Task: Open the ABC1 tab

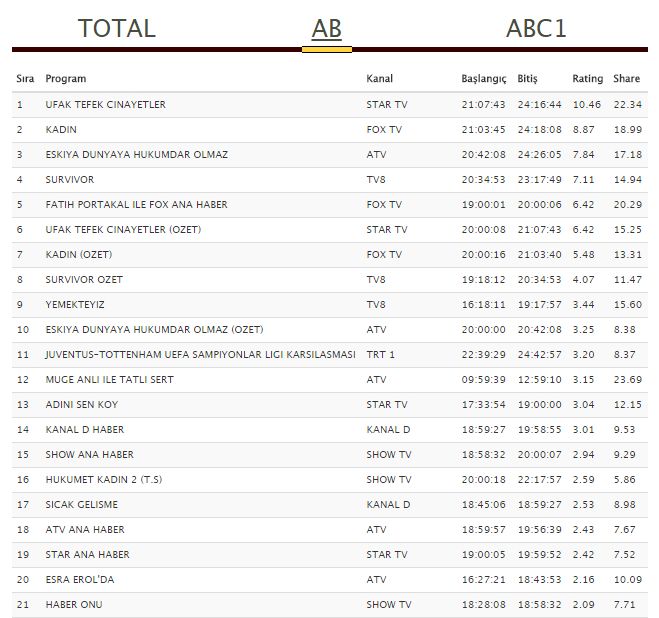Action: [x=536, y=29]
